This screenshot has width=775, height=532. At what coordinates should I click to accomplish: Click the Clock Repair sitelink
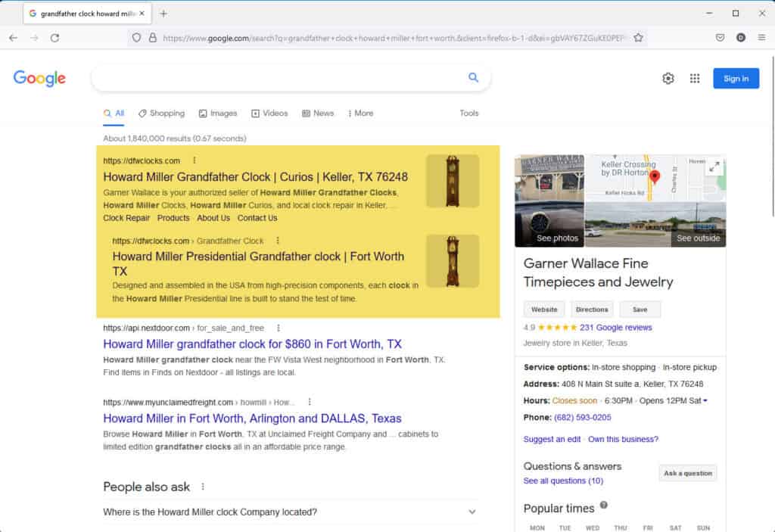coord(126,218)
